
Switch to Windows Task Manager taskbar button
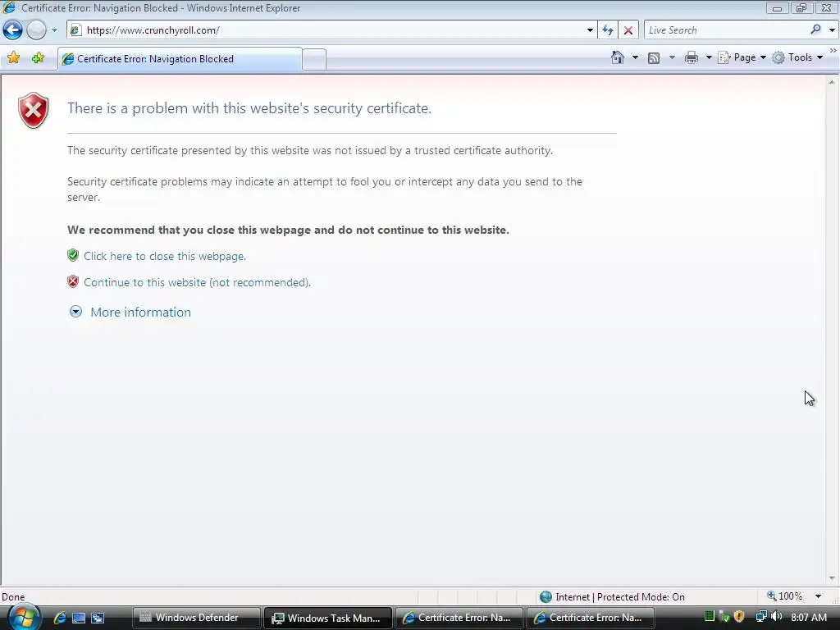tap(328, 618)
